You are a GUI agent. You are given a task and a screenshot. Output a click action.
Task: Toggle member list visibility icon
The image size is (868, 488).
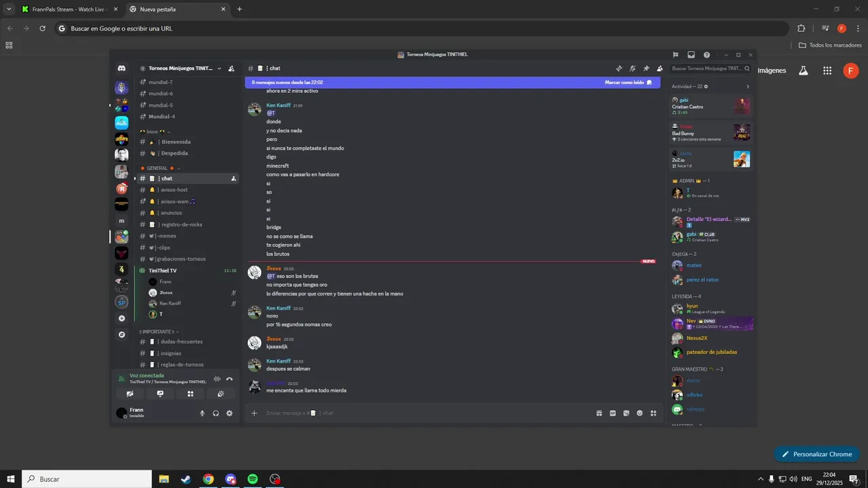(660, 68)
